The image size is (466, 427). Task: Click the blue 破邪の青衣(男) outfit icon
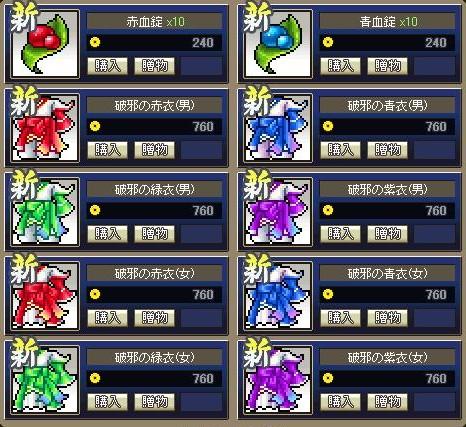278,128
